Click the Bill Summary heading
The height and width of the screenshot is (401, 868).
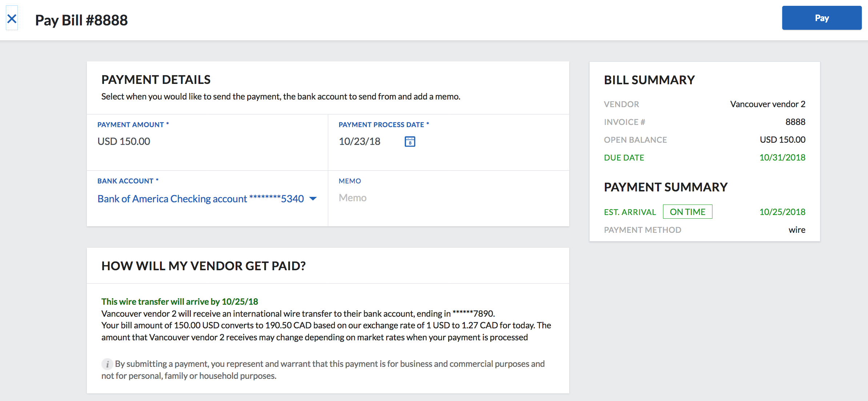[x=649, y=80]
